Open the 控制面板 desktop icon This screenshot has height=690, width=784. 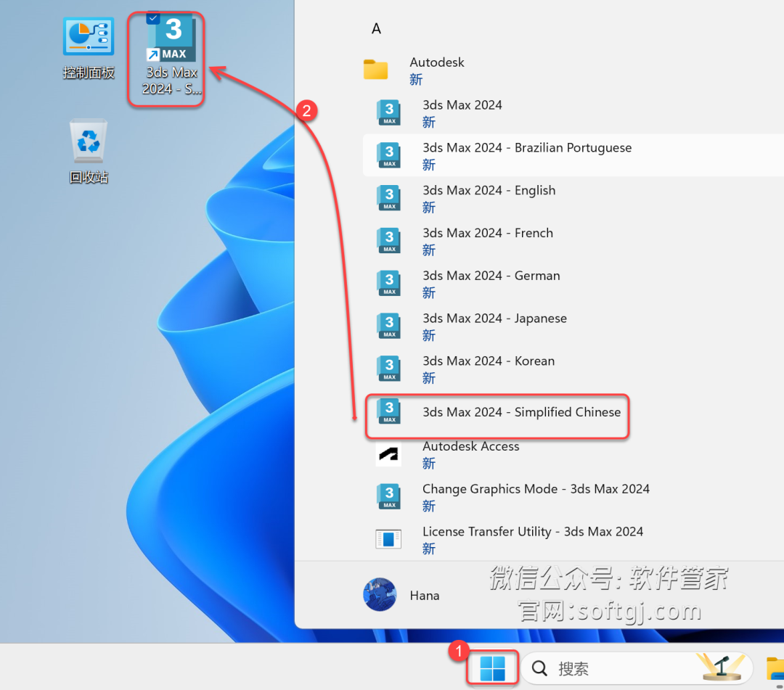(x=89, y=48)
